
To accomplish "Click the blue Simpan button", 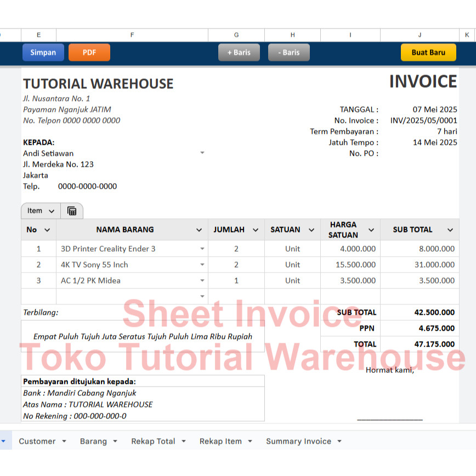I will tap(43, 52).
